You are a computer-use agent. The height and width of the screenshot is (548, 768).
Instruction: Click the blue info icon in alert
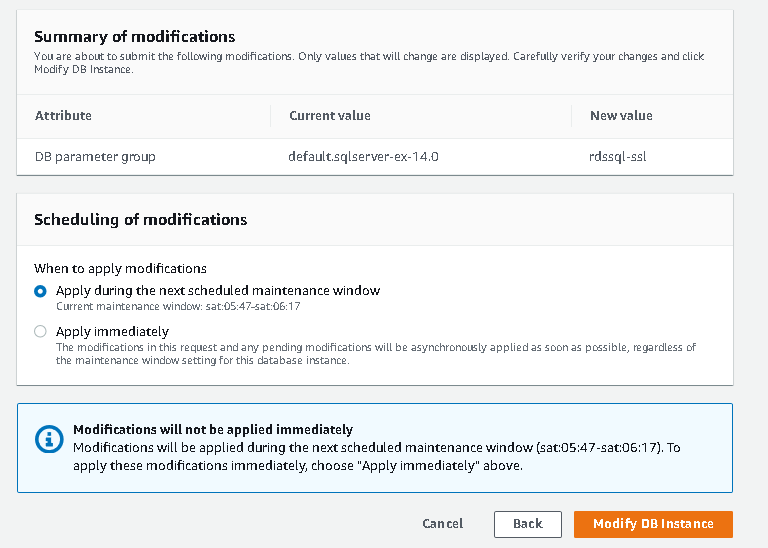45,439
